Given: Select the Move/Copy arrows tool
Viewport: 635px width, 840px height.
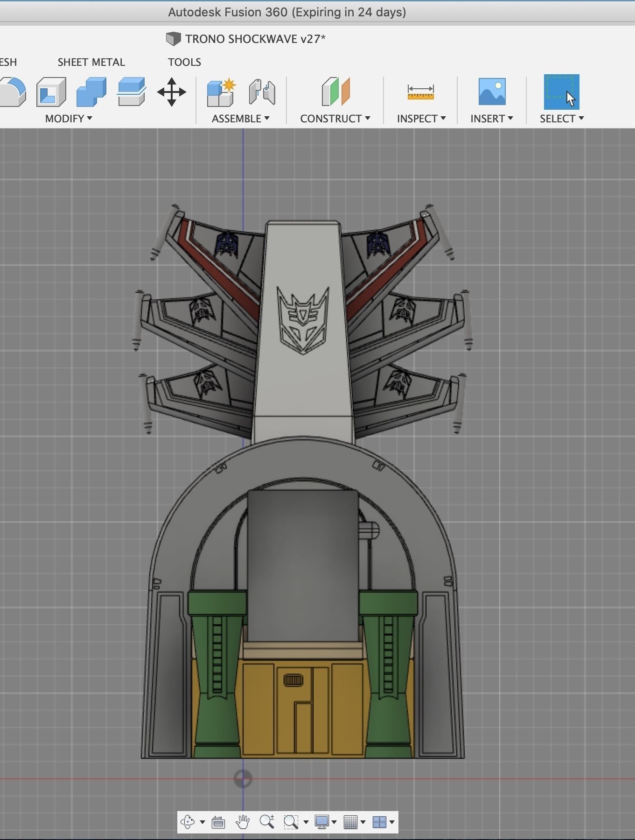Looking at the screenshot, I should 172,92.
